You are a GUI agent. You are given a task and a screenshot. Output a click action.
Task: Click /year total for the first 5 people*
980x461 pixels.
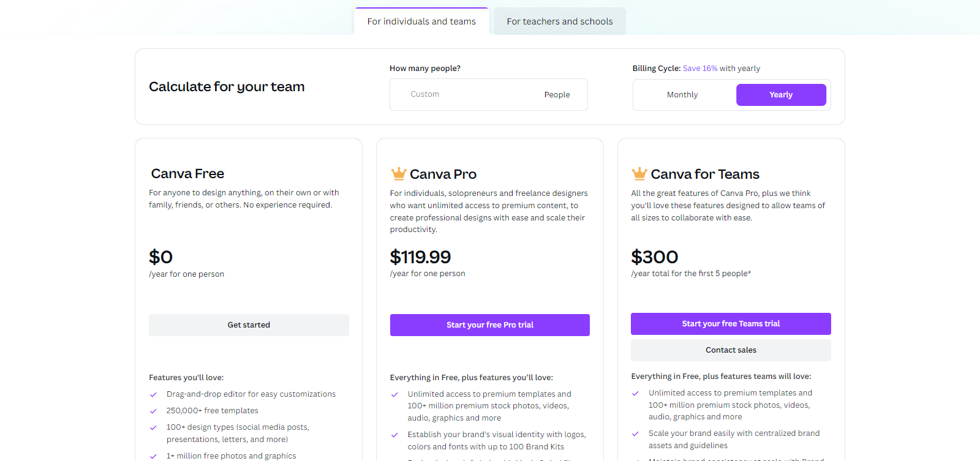point(691,274)
